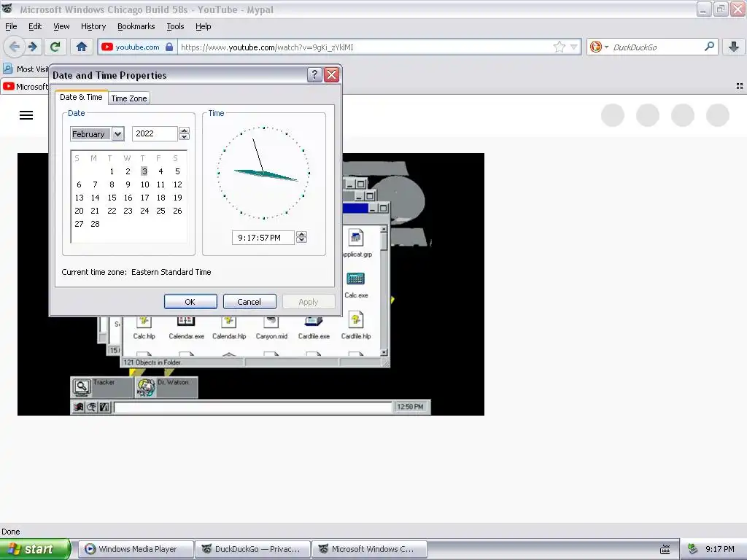Image resolution: width=747 pixels, height=560 pixels.
Task: Open the View menu
Action: click(x=61, y=26)
